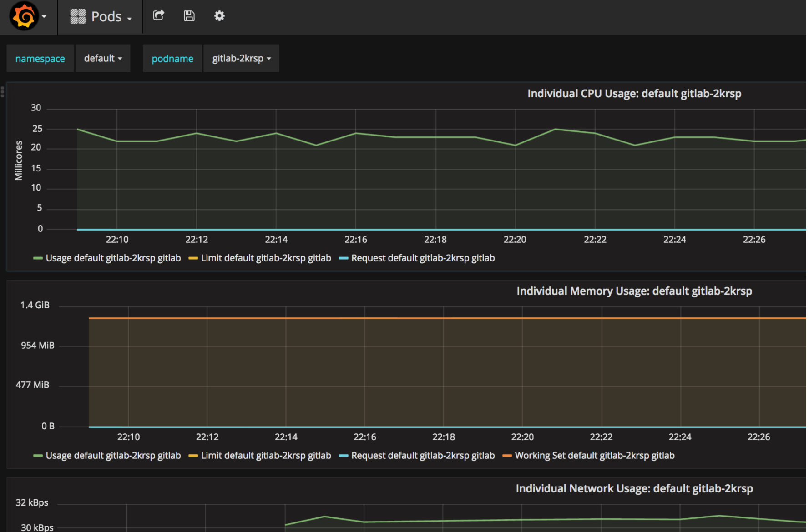Open the Individual Memory Usage panel title menu
The image size is (809, 532).
(634, 291)
